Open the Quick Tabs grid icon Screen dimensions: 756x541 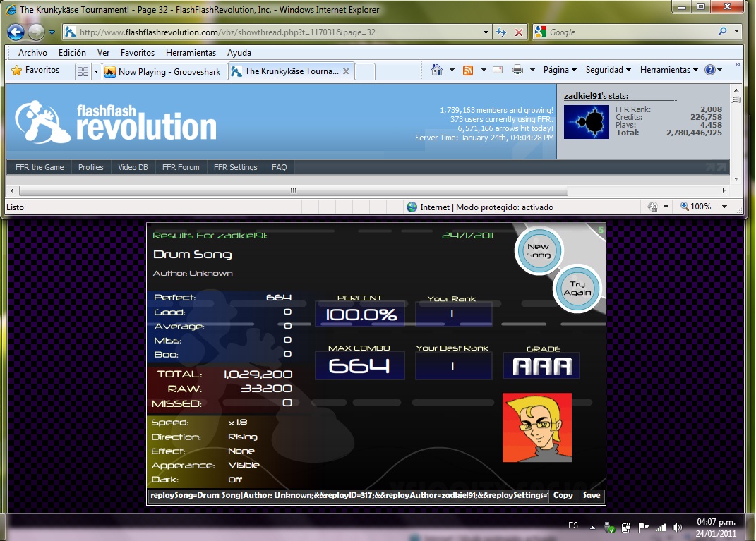click(83, 72)
